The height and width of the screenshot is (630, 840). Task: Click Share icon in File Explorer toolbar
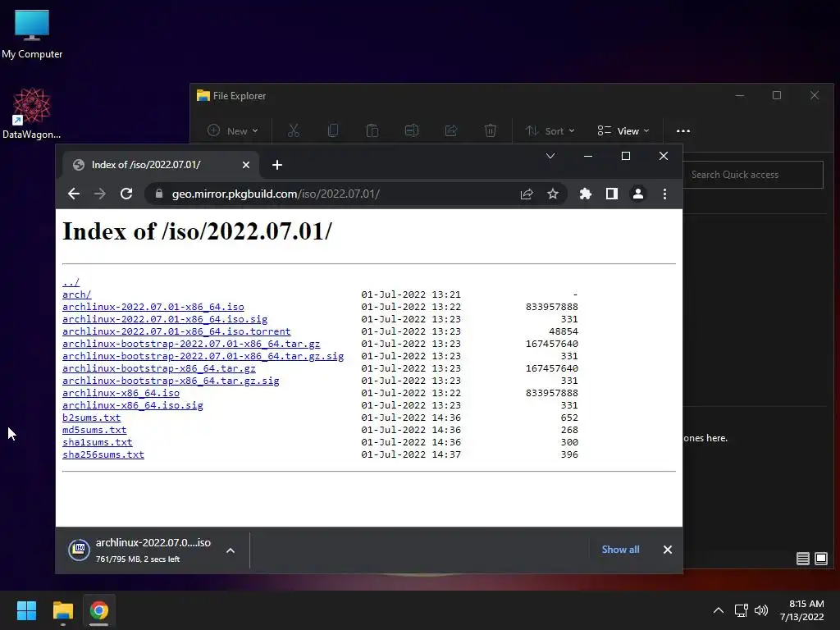(x=451, y=130)
